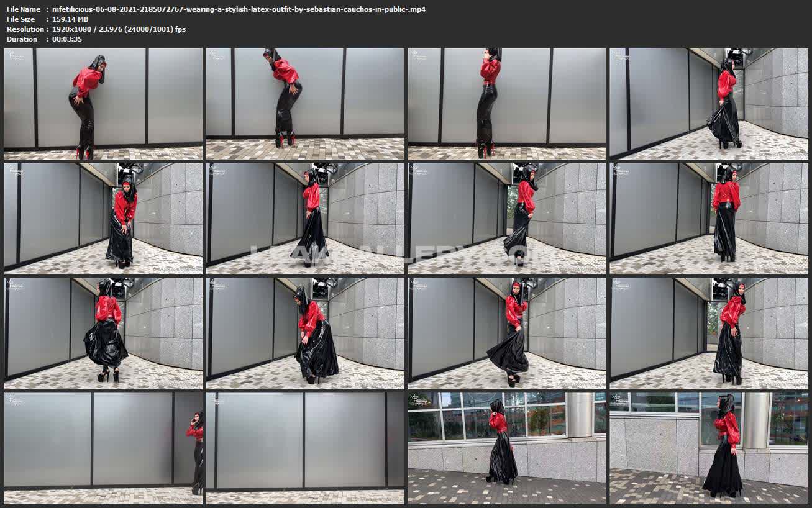The height and width of the screenshot is (508, 812).
Task: Click the last thumbnail in the top row
Action: point(709,104)
